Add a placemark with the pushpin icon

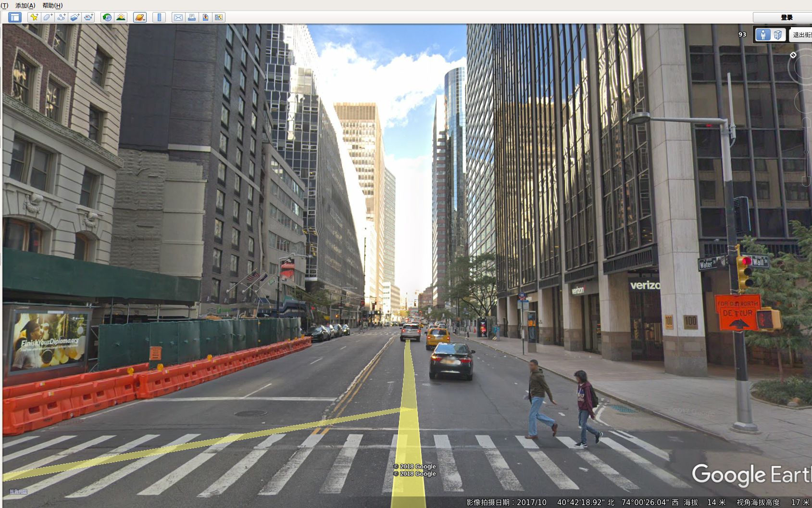34,17
